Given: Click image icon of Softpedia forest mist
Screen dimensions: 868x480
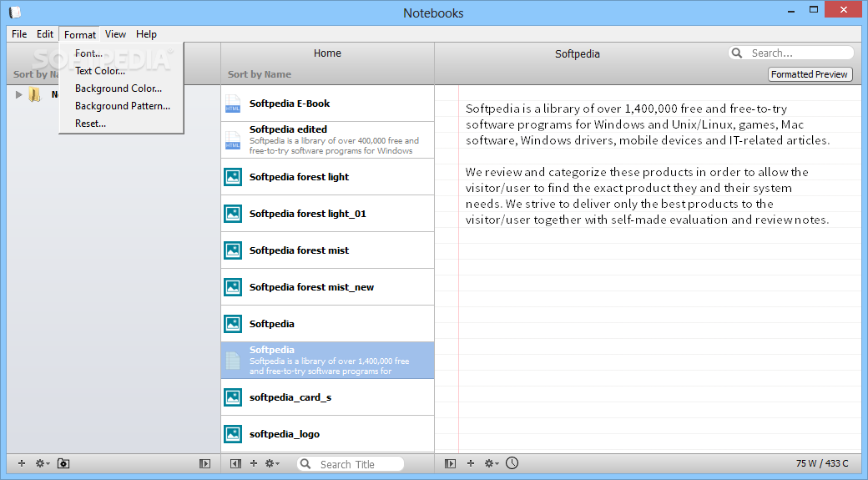Looking at the screenshot, I should tap(233, 250).
